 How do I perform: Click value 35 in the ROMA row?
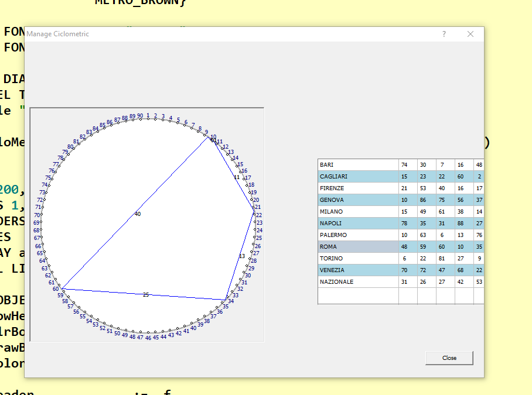pyautogui.click(x=479, y=246)
